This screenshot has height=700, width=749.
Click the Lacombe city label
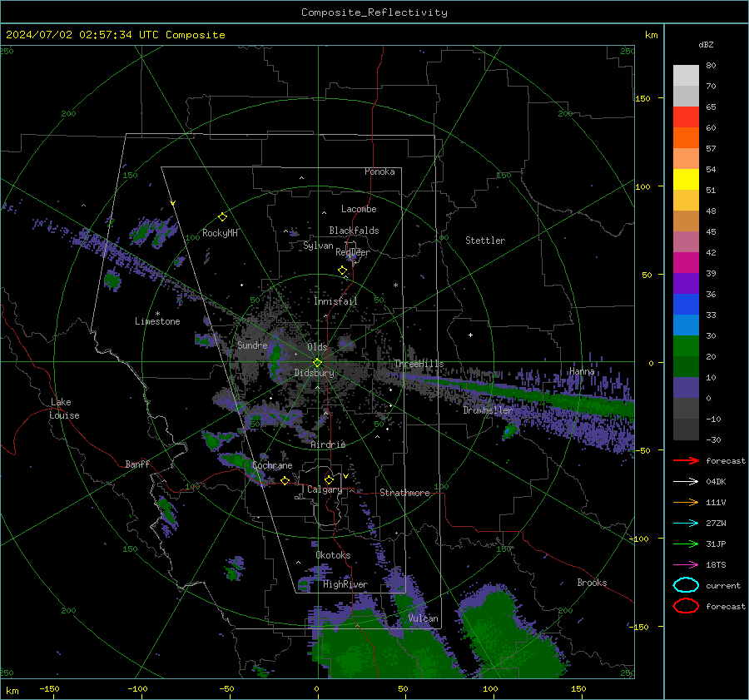point(359,209)
